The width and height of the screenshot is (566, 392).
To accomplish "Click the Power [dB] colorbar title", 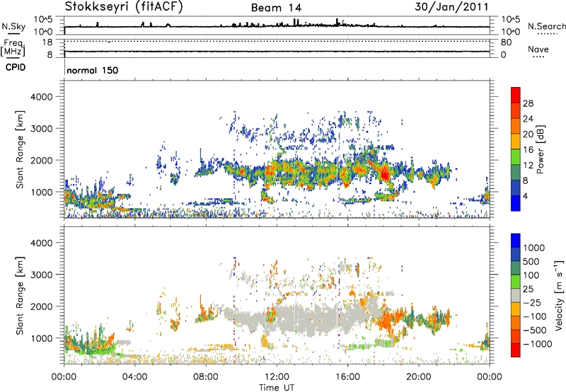I will click(x=540, y=149).
